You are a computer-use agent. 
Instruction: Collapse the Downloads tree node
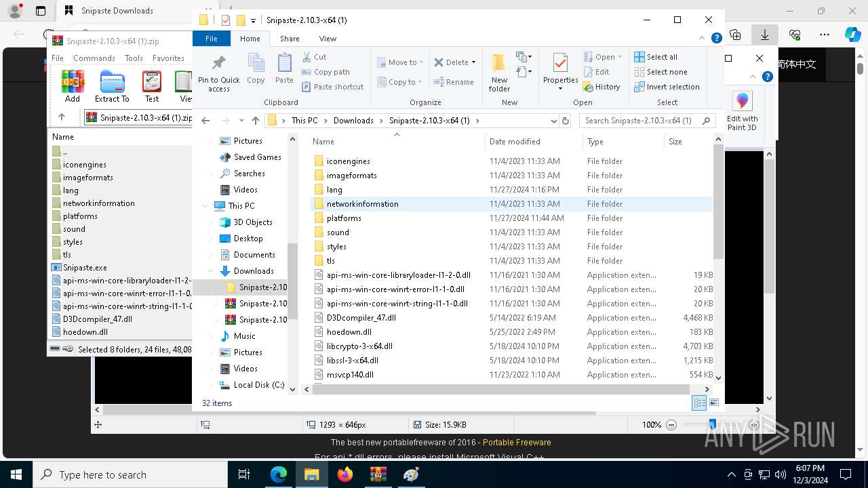point(211,271)
